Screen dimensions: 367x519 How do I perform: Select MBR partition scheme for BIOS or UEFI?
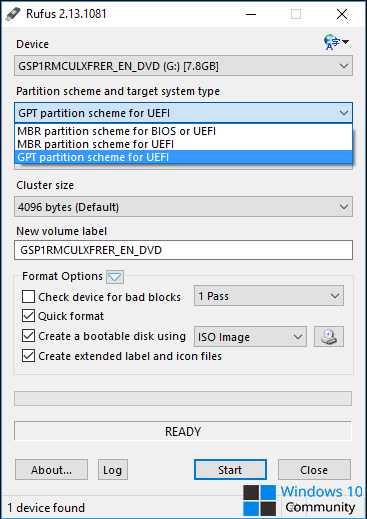pyautogui.click(x=183, y=131)
